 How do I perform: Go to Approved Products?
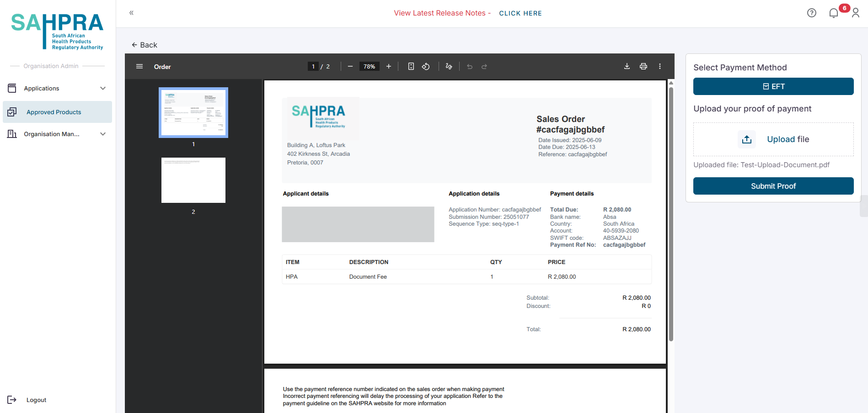tap(54, 112)
